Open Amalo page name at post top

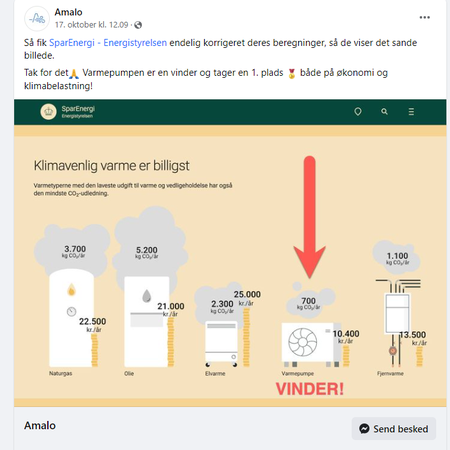click(x=68, y=12)
